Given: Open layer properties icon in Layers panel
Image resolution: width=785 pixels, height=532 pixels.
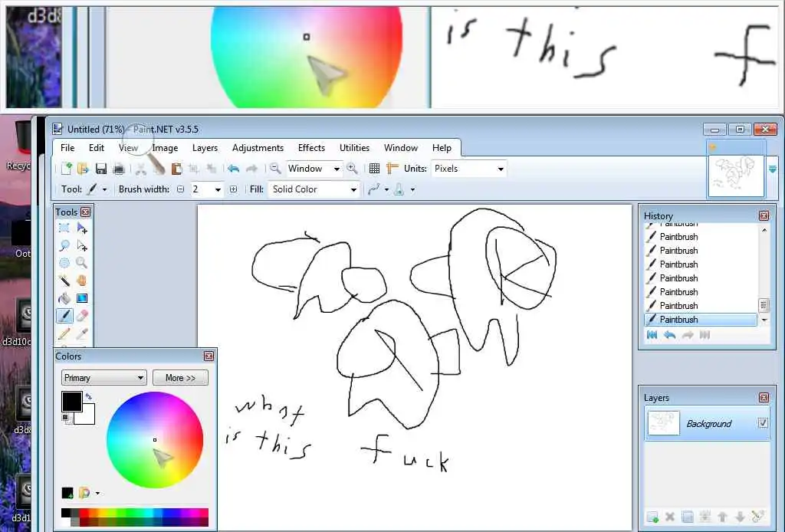Looking at the screenshot, I should [x=758, y=517].
